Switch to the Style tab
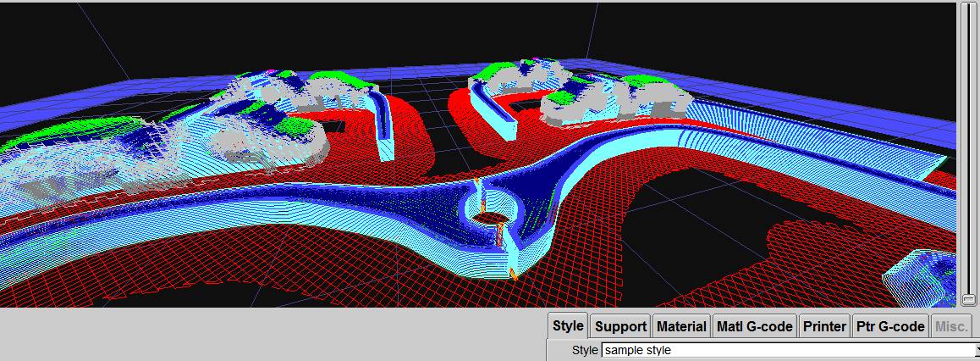 point(568,326)
